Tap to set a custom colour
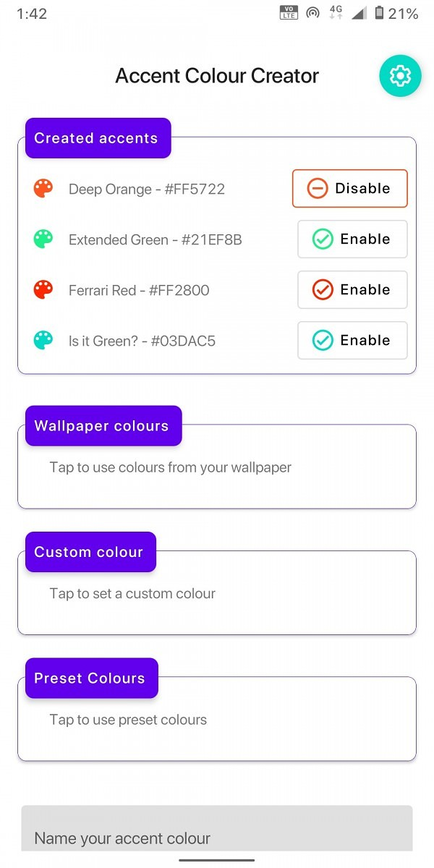 click(x=132, y=594)
